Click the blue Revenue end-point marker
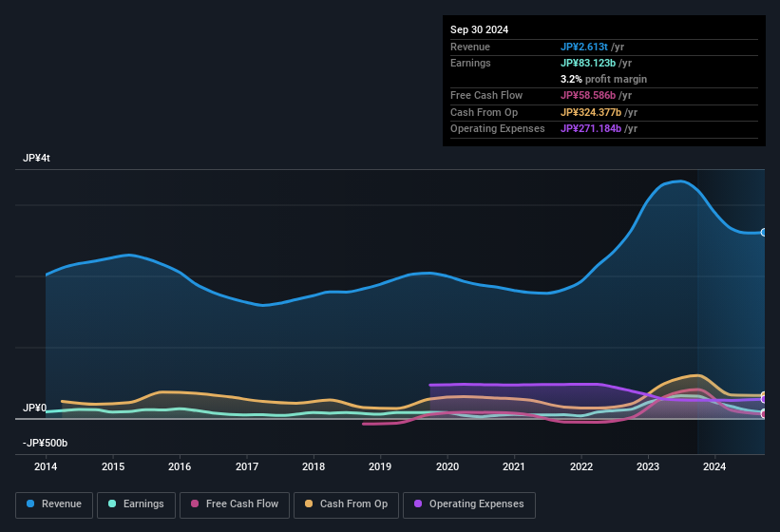 coord(764,232)
